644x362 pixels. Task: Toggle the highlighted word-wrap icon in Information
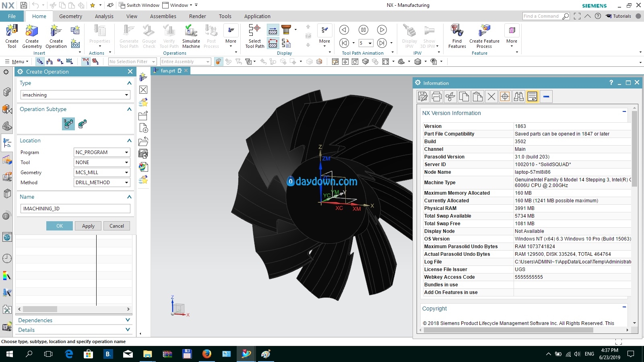532,97
